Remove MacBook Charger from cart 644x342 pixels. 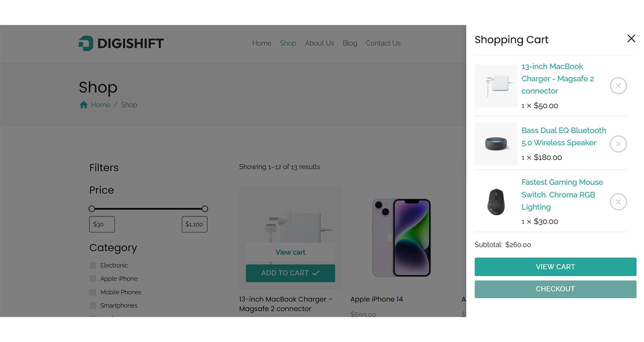click(x=618, y=86)
